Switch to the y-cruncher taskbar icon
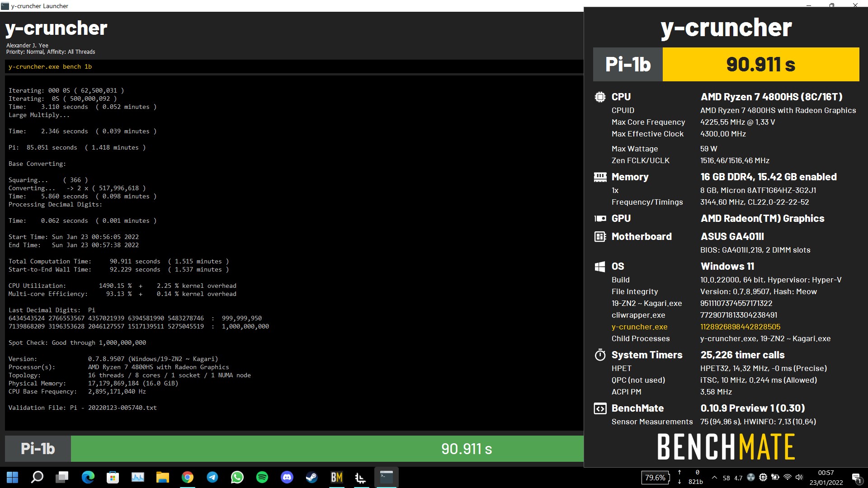The width and height of the screenshot is (868, 488). 361,478
